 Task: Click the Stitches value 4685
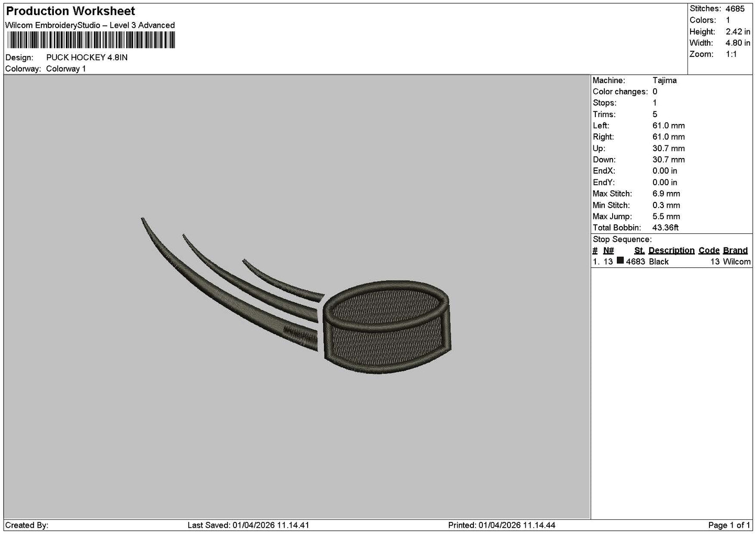click(735, 9)
